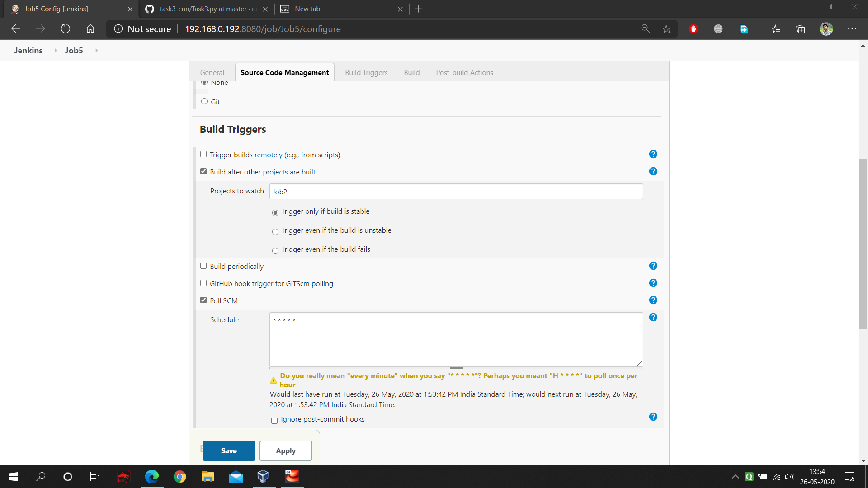Open the Build Triggers tab
The width and height of the screenshot is (868, 488).
[366, 73]
